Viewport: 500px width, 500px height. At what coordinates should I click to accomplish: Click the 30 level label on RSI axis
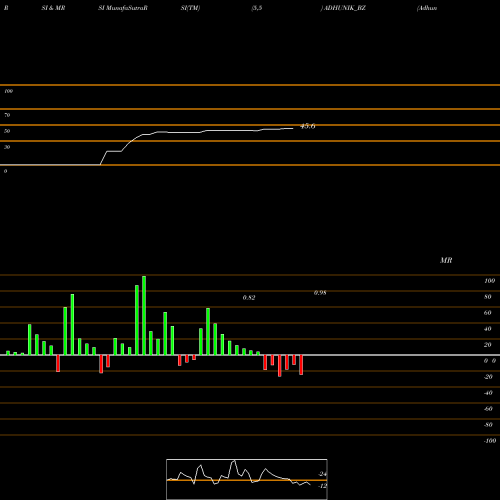(x=7, y=147)
